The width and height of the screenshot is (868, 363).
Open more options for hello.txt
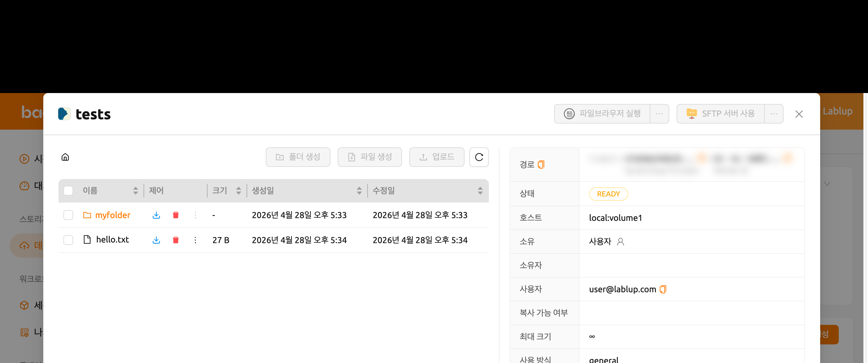pyautogui.click(x=195, y=240)
